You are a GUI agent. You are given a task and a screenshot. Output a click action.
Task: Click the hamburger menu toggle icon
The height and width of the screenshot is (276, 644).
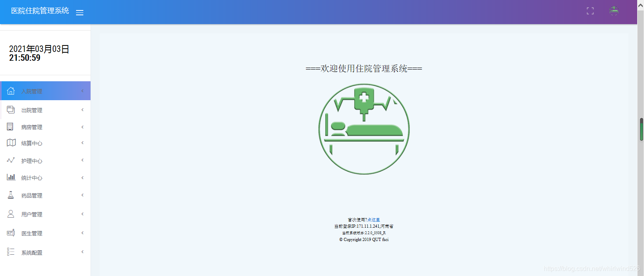[80, 12]
